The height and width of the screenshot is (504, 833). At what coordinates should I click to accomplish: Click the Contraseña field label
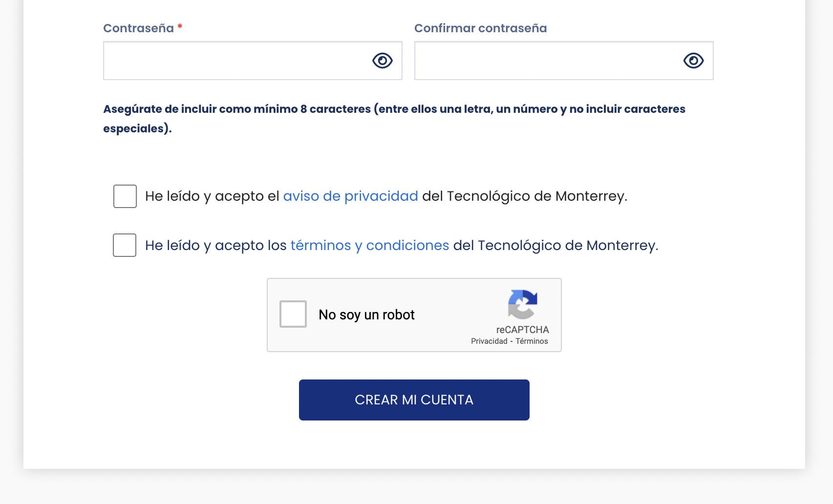pos(138,28)
